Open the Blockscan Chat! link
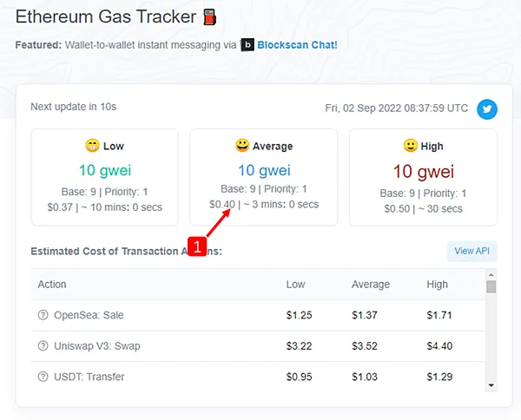521x420 pixels. pos(297,44)
